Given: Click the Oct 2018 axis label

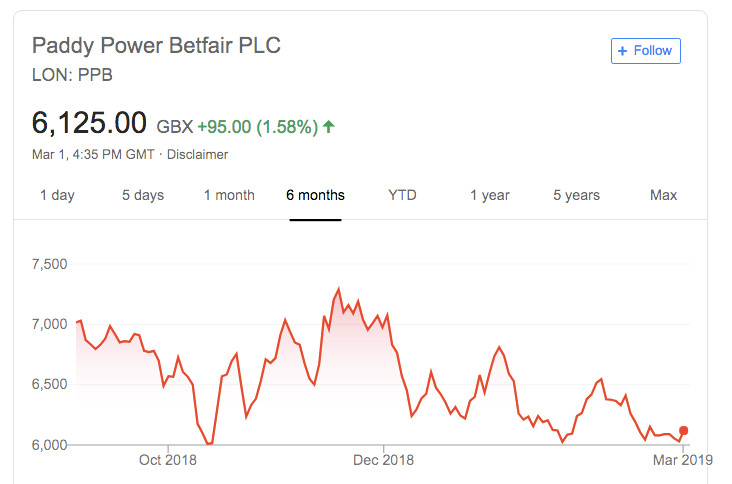Looking at the screenshot, I should (x=168, y=460).
